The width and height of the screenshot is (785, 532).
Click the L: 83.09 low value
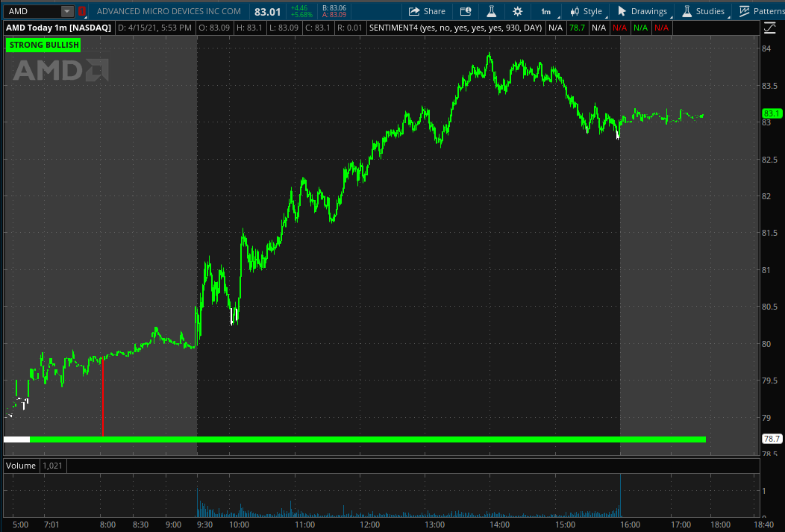tap(284, 28)
